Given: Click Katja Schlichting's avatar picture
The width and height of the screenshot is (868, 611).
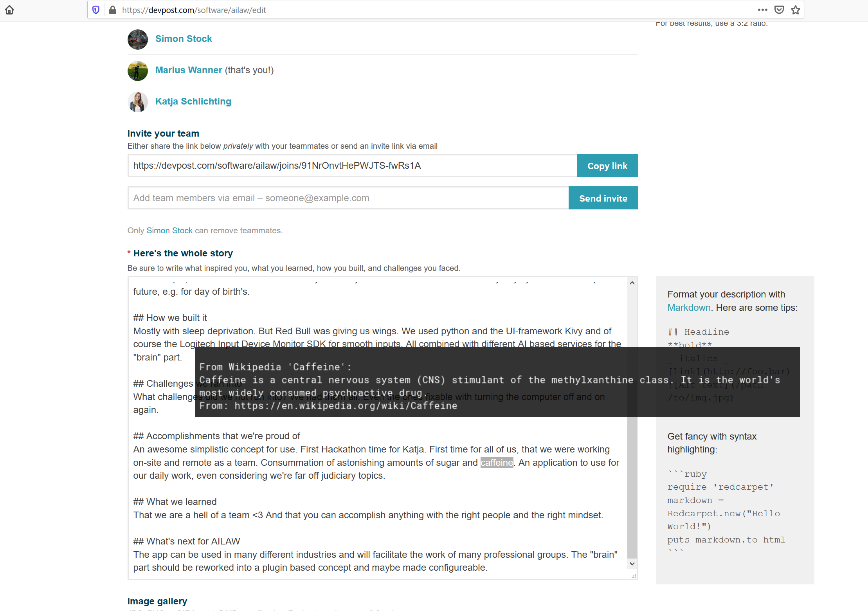Looking at the screenshot, I should coord(138,102).
